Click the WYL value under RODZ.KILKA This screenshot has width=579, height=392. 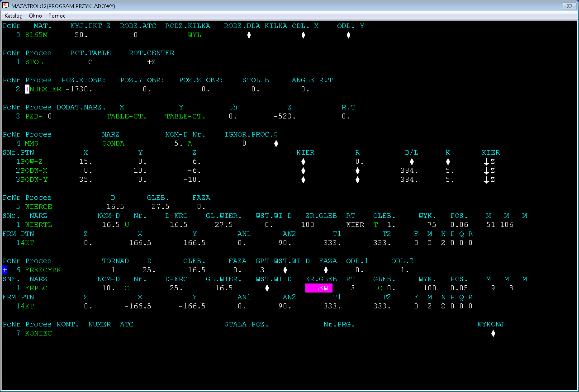pyautogui.click(x=195, y=35)
